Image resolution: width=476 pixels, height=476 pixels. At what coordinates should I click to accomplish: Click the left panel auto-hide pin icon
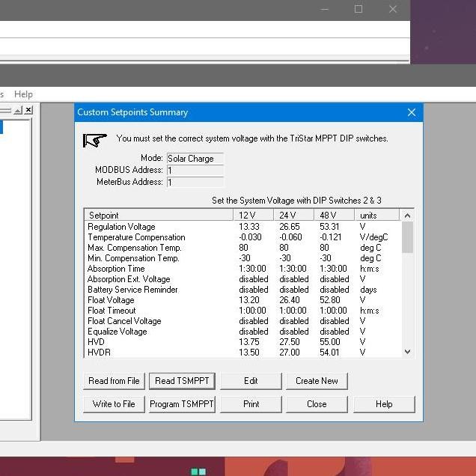pyautogui.click(x=16, y=110)
